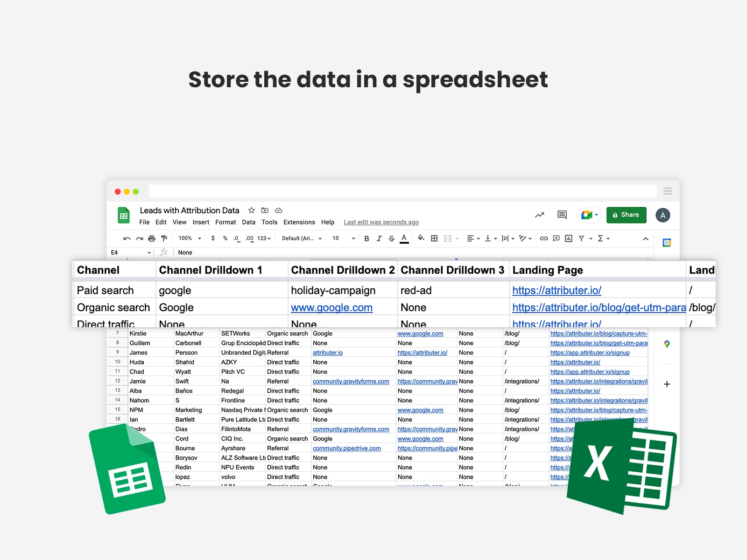Open the zoom level dropdown
The height and width of the screenshot is (560, 747).
click(x=189, y=238)
